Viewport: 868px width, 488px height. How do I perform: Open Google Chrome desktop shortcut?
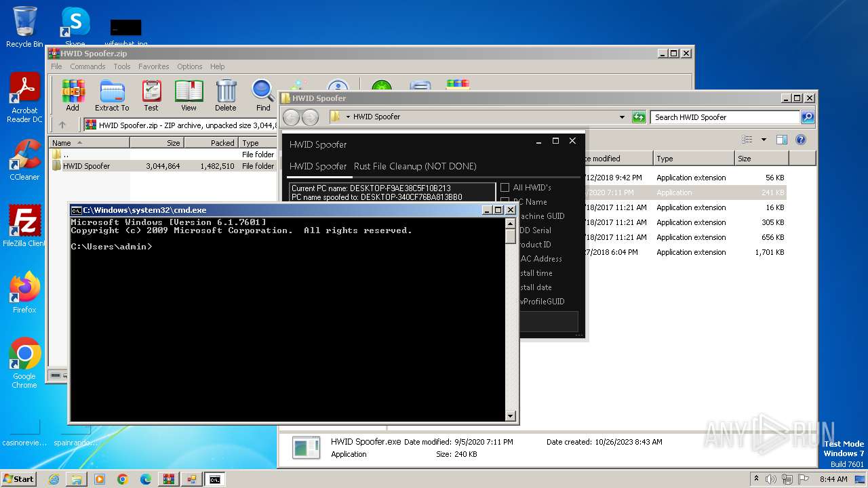tap(24, 363)
